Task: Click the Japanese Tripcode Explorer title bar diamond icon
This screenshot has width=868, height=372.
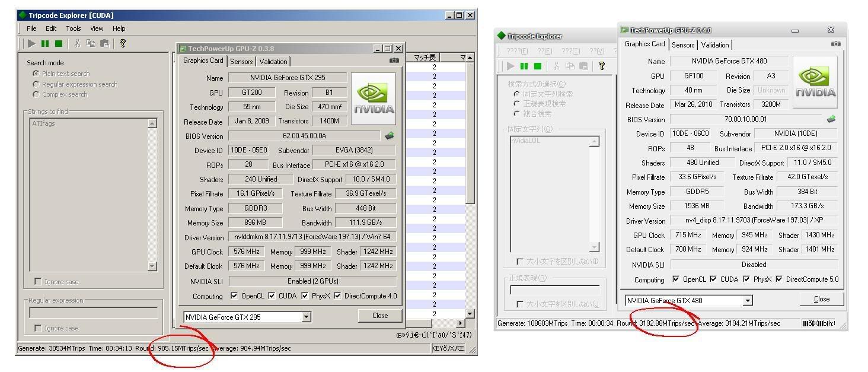Action: click(502, 36)
